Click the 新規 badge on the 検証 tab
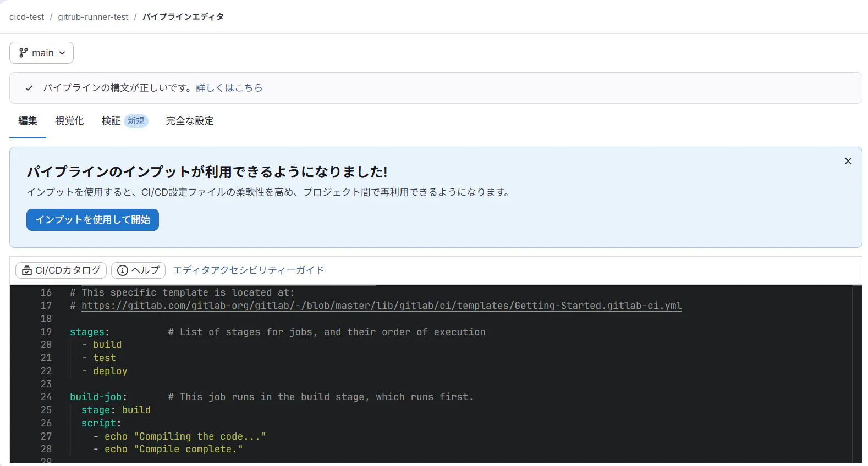868x466 pixels. (x=136, y=121)
